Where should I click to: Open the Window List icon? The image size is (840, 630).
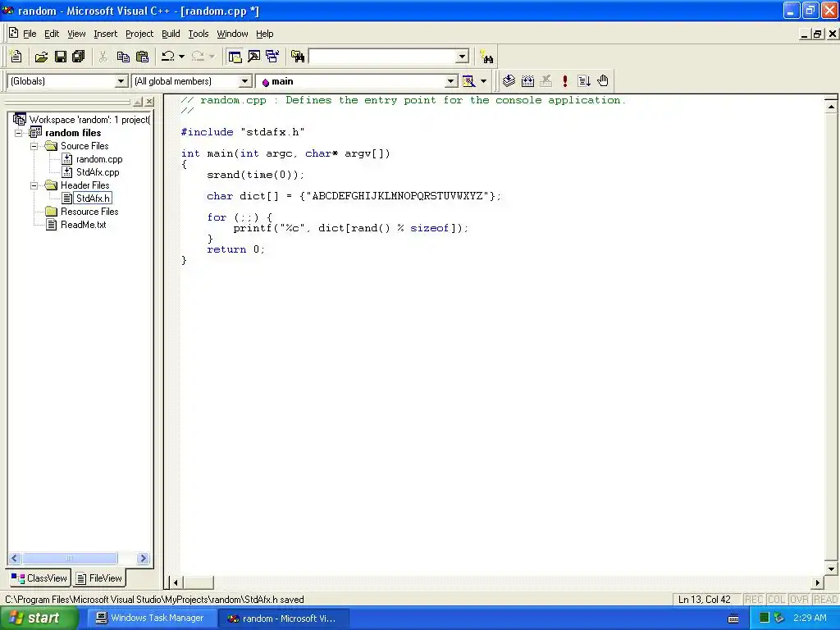pyautogui.click(x=272, y=57)
